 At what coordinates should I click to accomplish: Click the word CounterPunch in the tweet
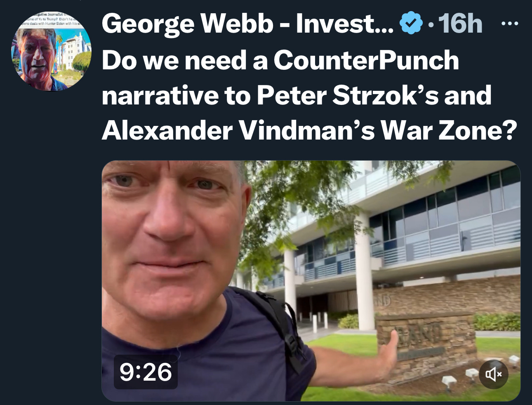coord(366,60)
